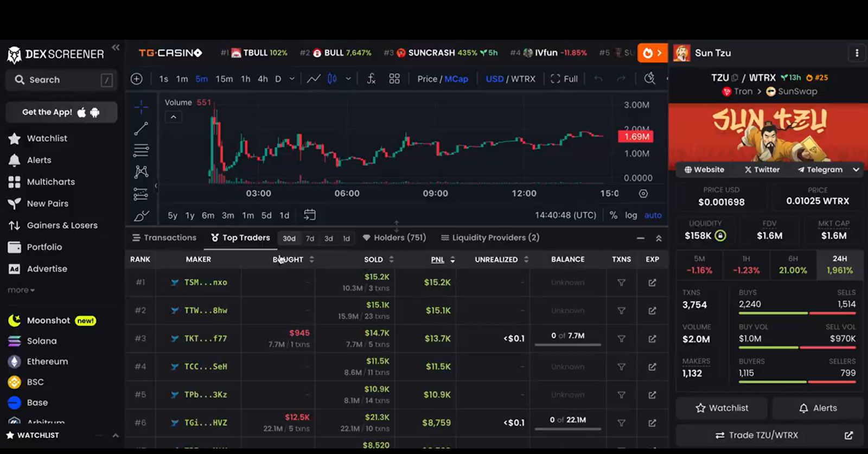
Task: Switch chart to candlestick style
Action: coord(332,79)
